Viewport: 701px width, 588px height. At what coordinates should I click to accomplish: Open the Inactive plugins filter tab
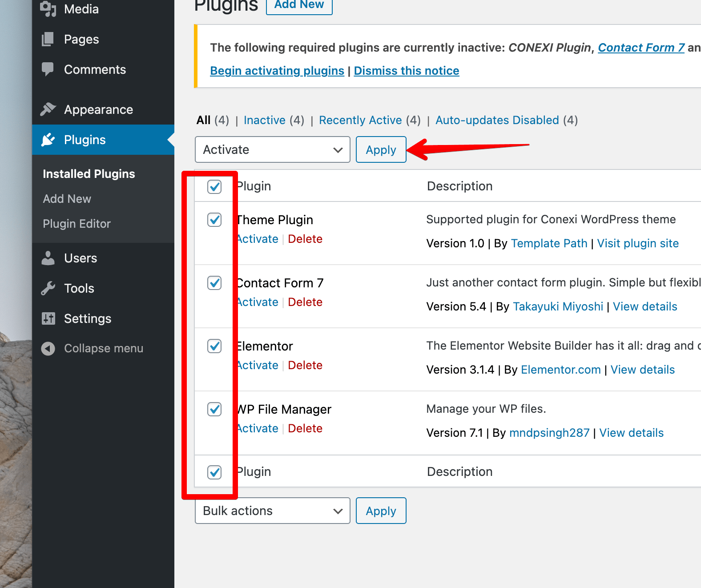[x=265, y=120]
